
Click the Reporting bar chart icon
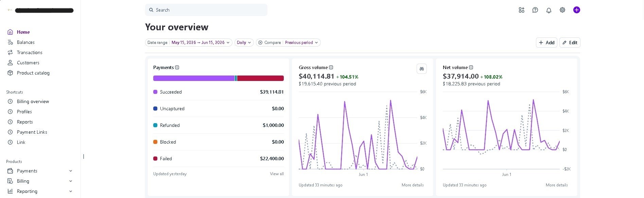(x=10, y=191)
